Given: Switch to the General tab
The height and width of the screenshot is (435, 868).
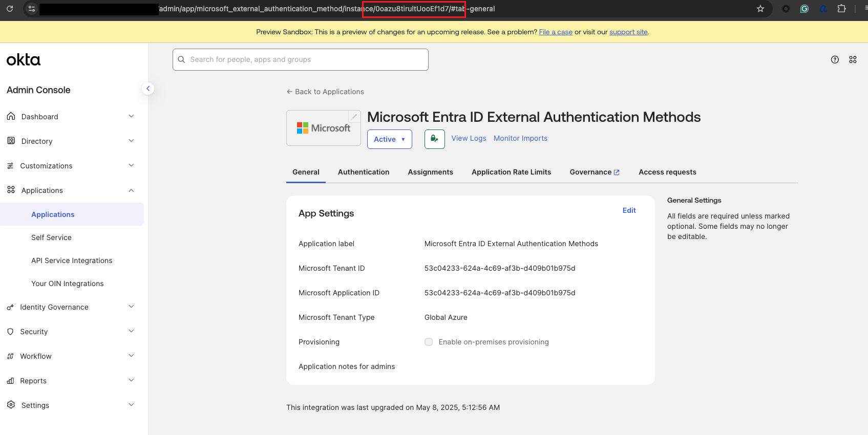Looking at the screenshot, I should pos(306,172).
